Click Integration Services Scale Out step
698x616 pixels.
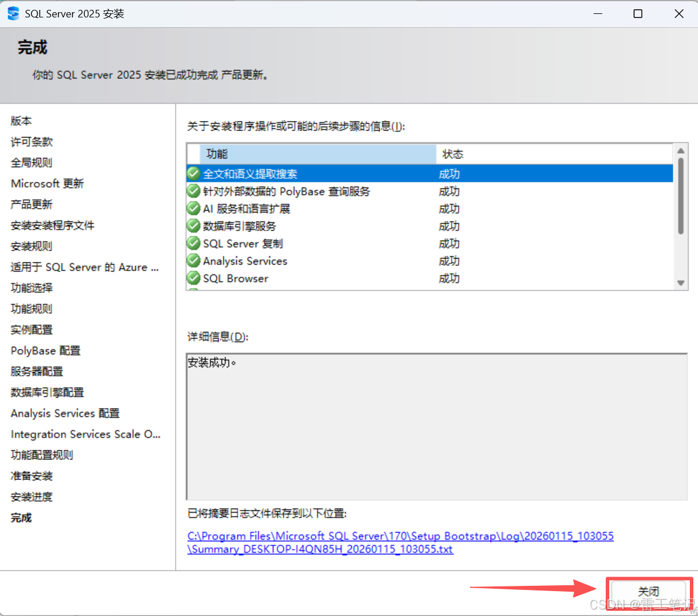tap(86, 434)
